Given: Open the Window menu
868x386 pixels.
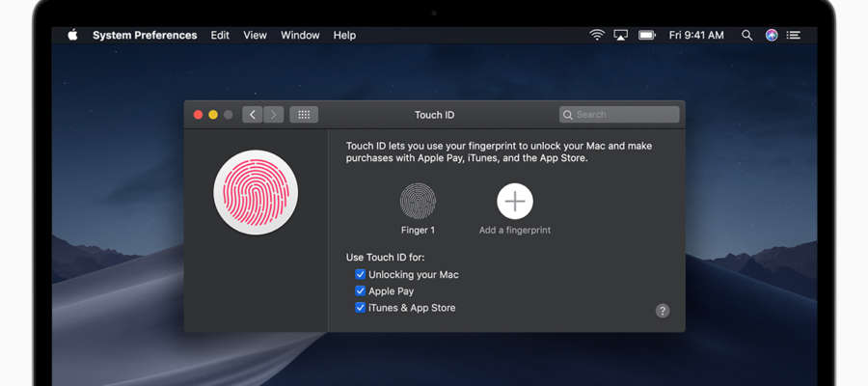Looking at the screenshot, I should pyautogui.click(x=300, y=35).
